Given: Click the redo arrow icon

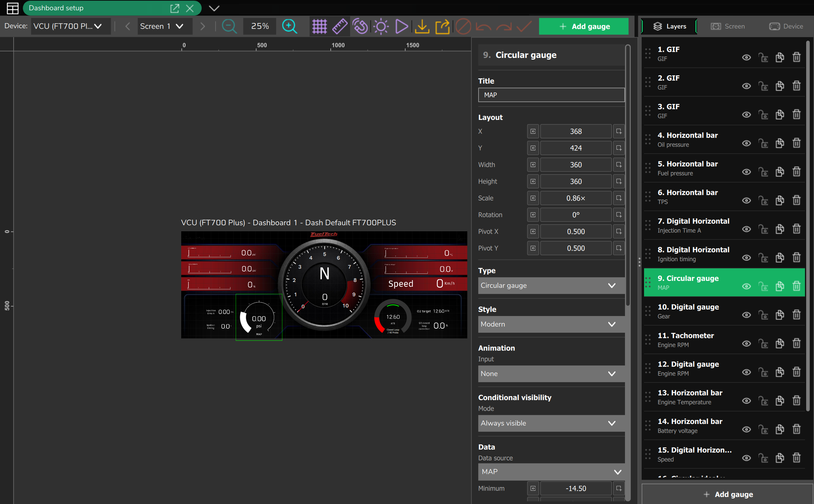Looking at the screenshot, I should [x=504, y=26].
